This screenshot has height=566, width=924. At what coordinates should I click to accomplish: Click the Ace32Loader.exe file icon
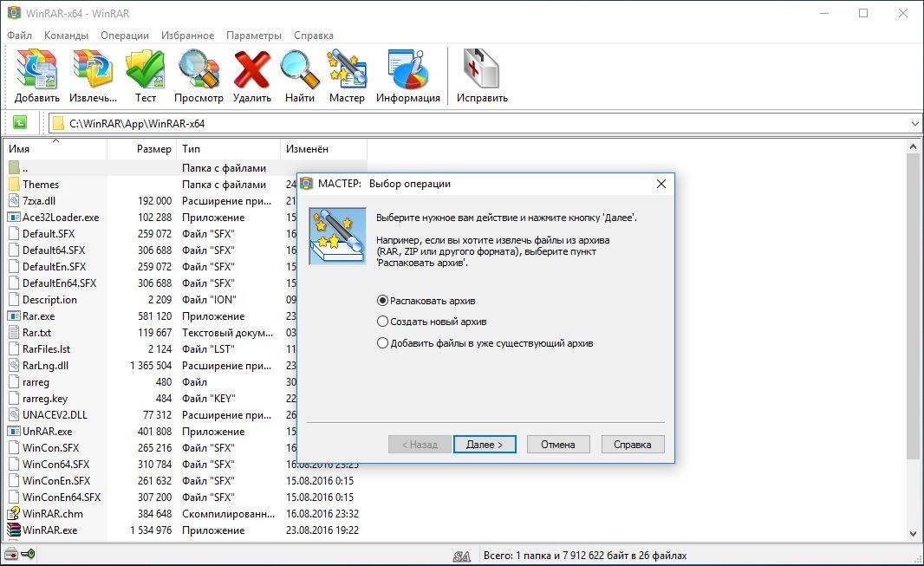point(14,218)
